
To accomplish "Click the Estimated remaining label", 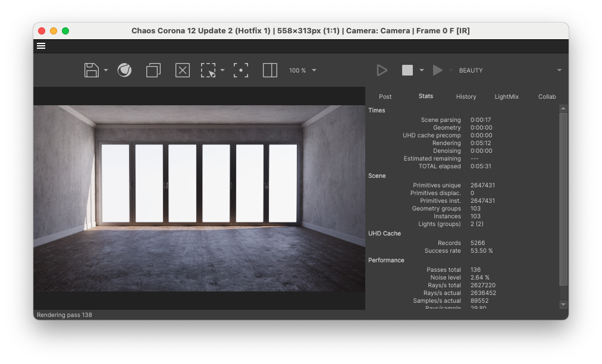I will (432, 159).
